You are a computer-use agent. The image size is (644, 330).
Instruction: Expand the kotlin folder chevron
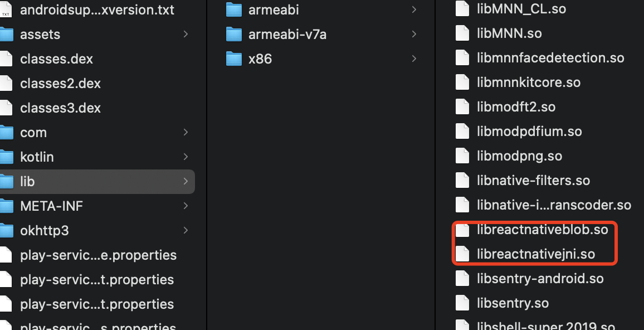click(x=186, y=157)
